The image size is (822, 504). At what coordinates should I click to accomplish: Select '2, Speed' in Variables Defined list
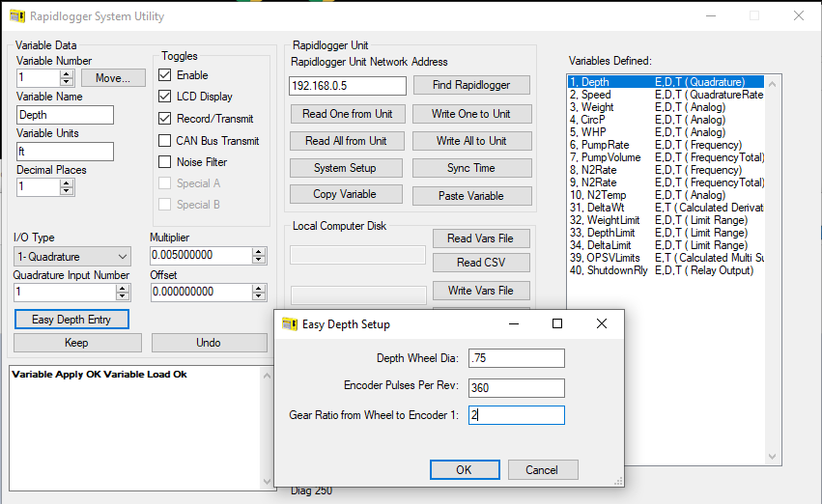[x=666, y=95]
